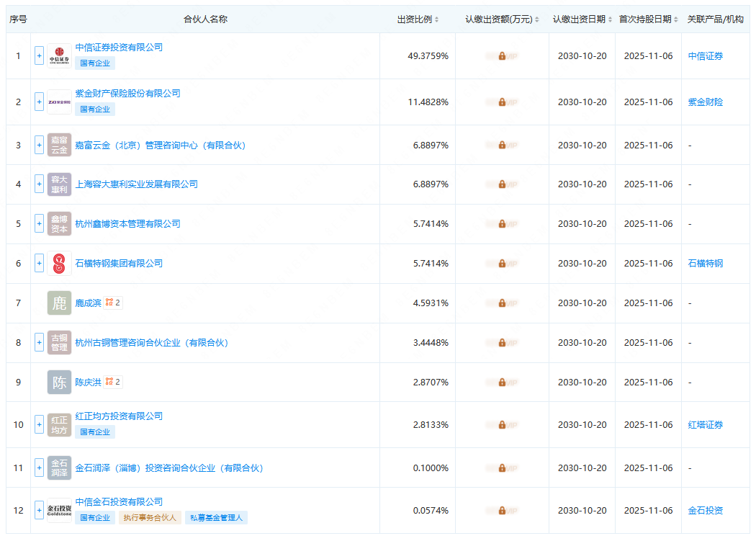Expand row for 红正均方投资有限公司
This screenshot has height=541, width=756.
39,425
